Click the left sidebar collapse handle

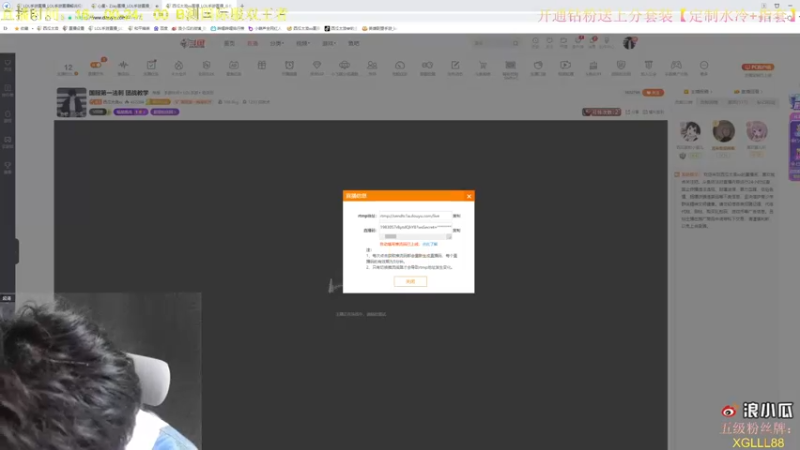(16, 251)
